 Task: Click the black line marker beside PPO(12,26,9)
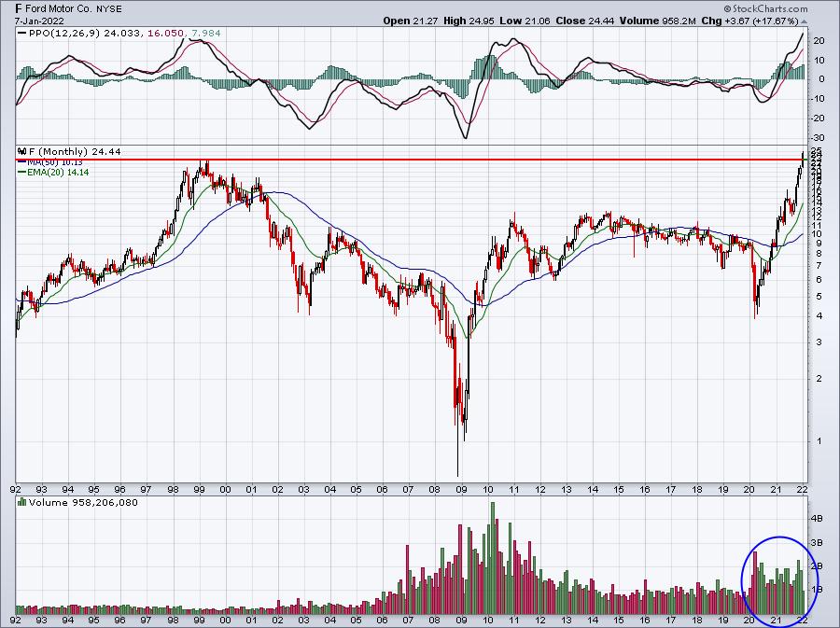pyautogui.click(x=22, y=34)
